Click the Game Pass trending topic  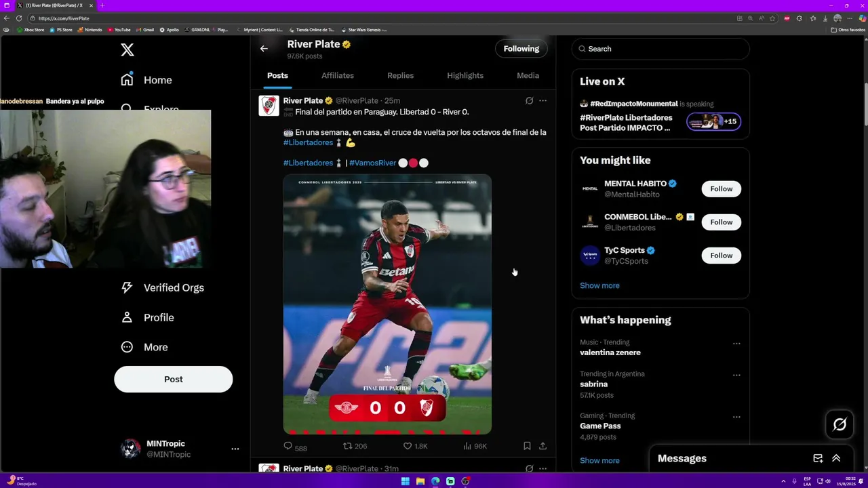(600, 426)
